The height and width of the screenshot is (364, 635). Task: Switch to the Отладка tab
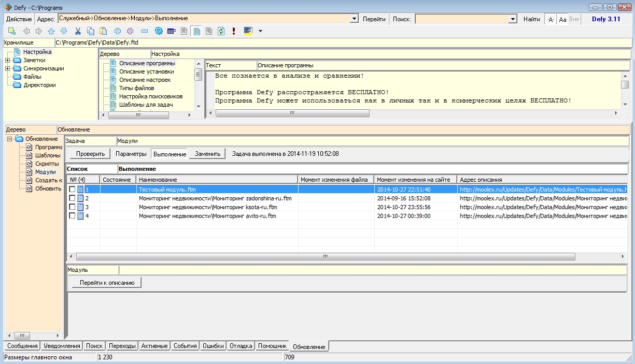241,346
